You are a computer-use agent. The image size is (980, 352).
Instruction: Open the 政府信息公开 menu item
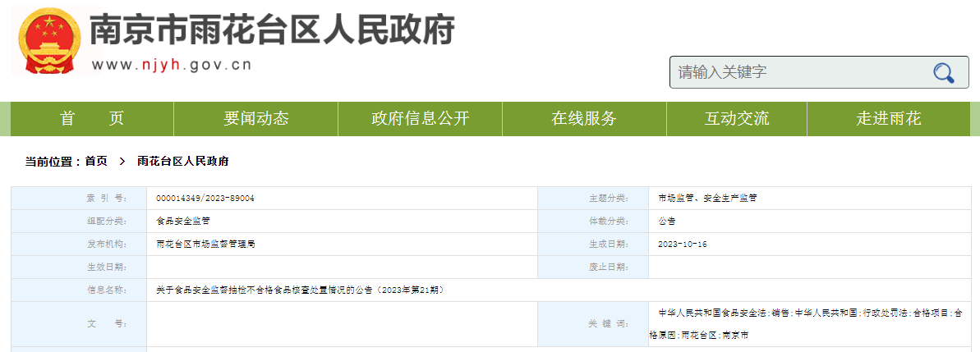tap(420, 119)
